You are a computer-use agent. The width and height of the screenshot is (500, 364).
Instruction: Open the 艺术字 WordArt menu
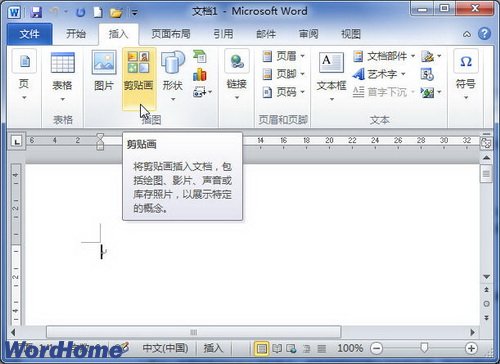pos(379,74)
